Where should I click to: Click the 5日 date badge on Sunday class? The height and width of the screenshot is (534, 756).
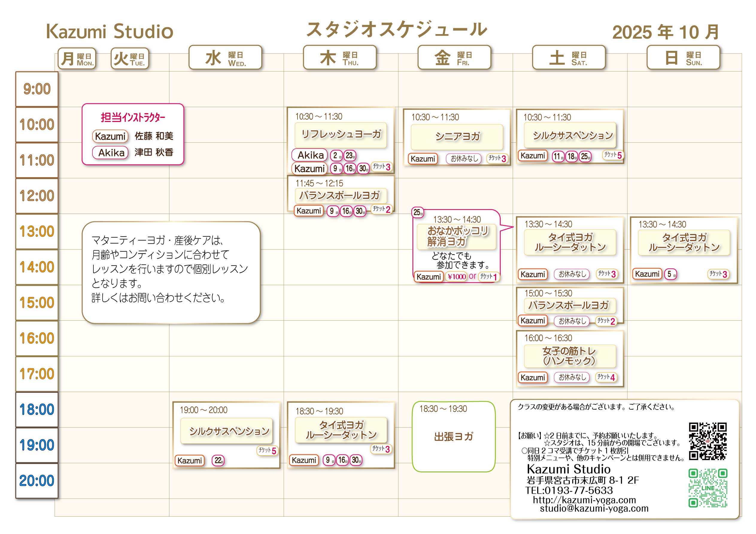coord(671,274)
